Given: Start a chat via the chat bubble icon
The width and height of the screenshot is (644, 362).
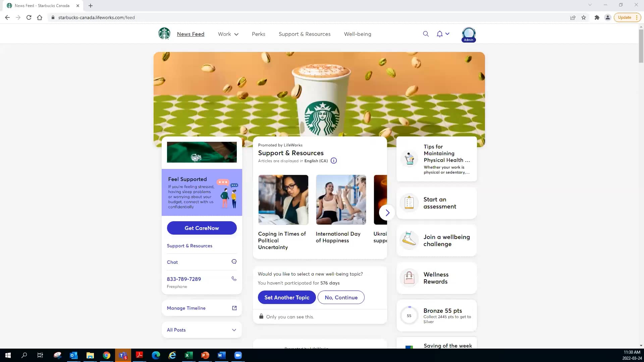Looking at the screenshot, I should pos(234,261).
